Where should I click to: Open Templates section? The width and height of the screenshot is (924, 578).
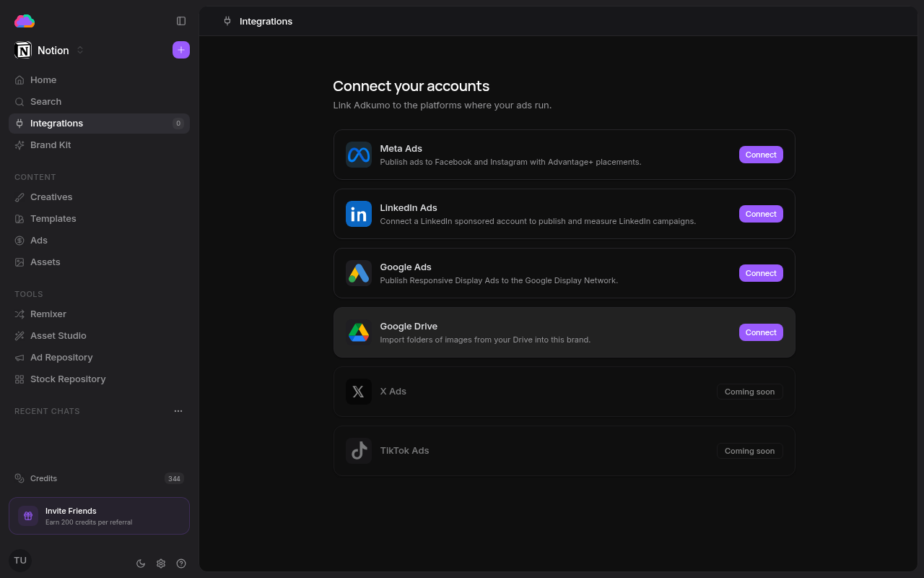point(99,219)
